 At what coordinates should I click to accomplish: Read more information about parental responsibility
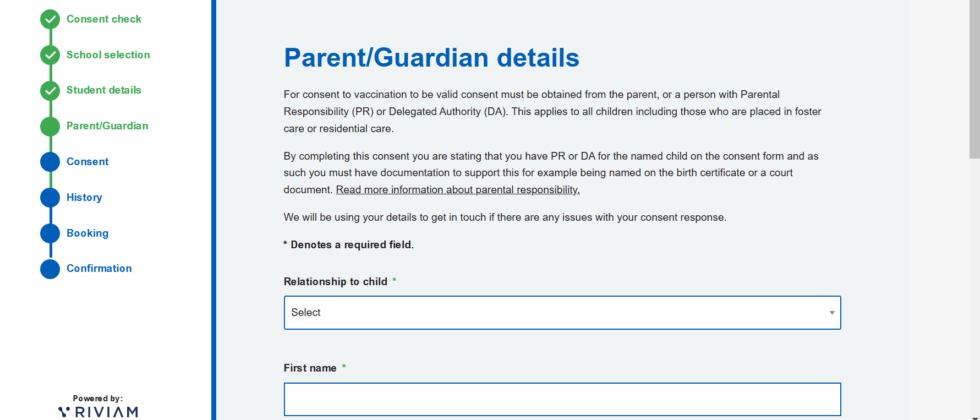pyautogui.click(x=458, y=190)
